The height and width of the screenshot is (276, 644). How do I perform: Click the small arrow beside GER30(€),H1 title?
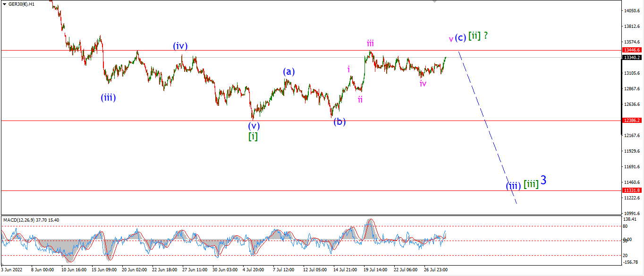(x=3, y=4)
